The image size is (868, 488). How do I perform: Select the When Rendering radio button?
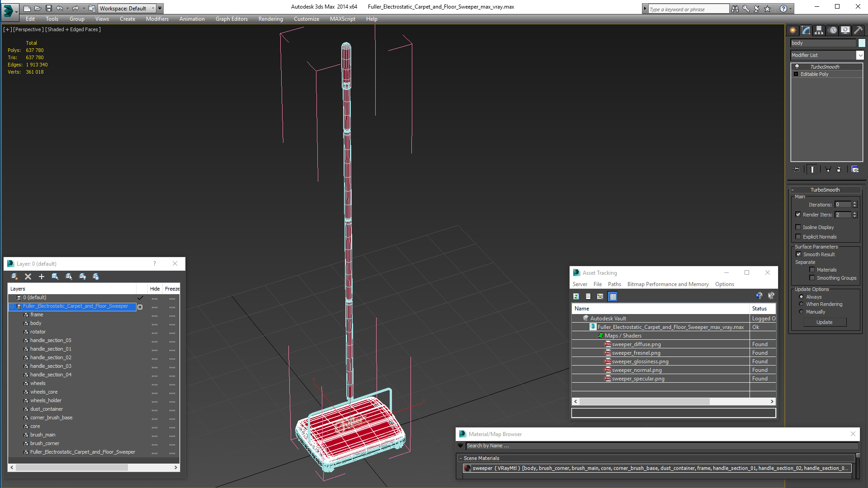(802, 304)
